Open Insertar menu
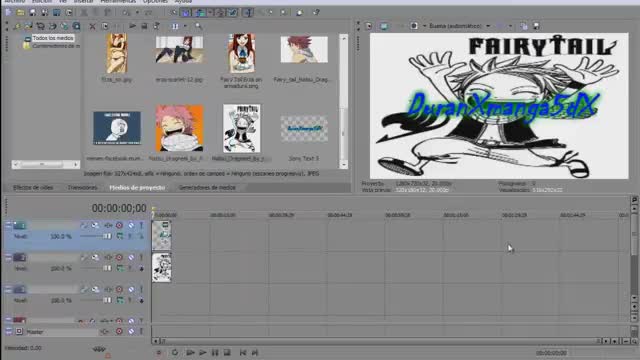Screen dimensions: 640x360 point(84,2)
